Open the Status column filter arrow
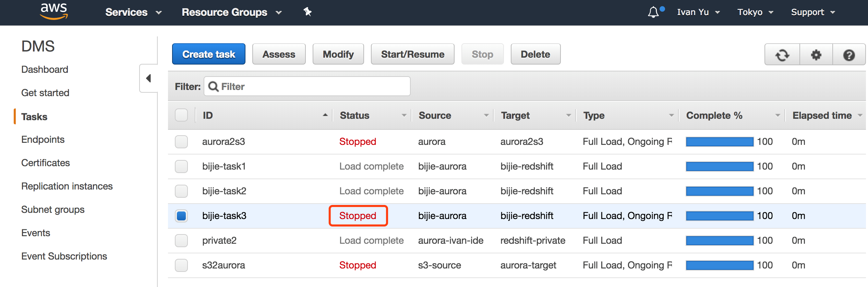The width and height of the screenshot is (868, 287). tap(404, 115)
